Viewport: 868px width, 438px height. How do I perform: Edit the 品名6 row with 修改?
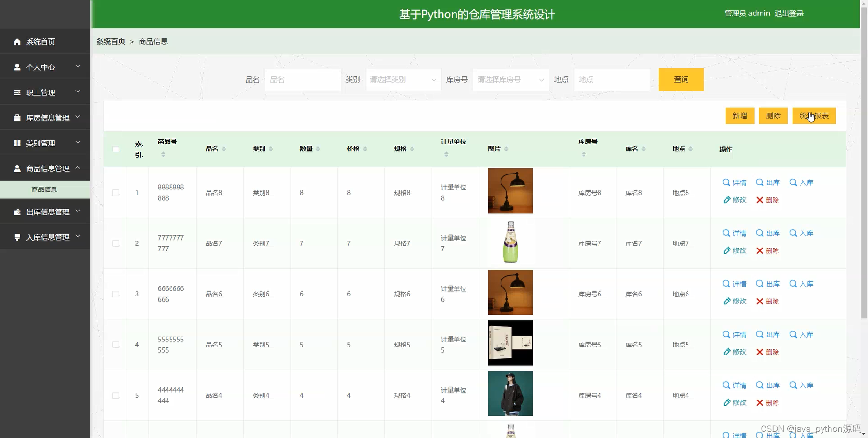[734, 301]
